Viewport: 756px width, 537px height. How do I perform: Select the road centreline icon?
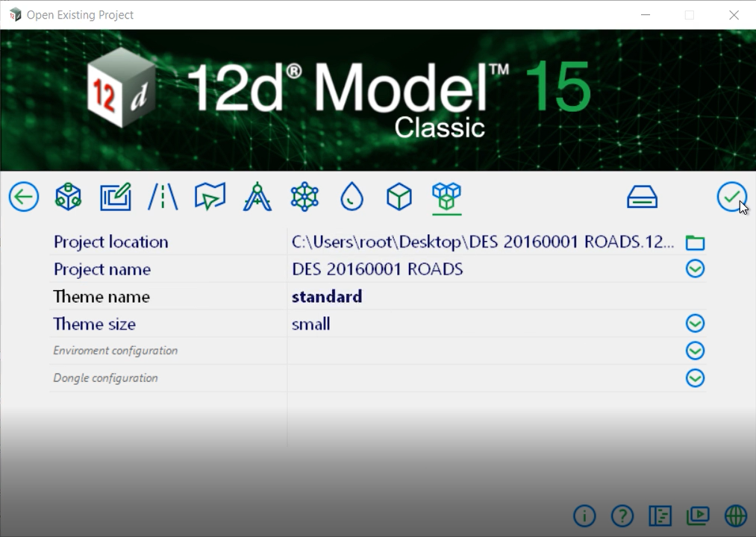(x=163, y=197)
